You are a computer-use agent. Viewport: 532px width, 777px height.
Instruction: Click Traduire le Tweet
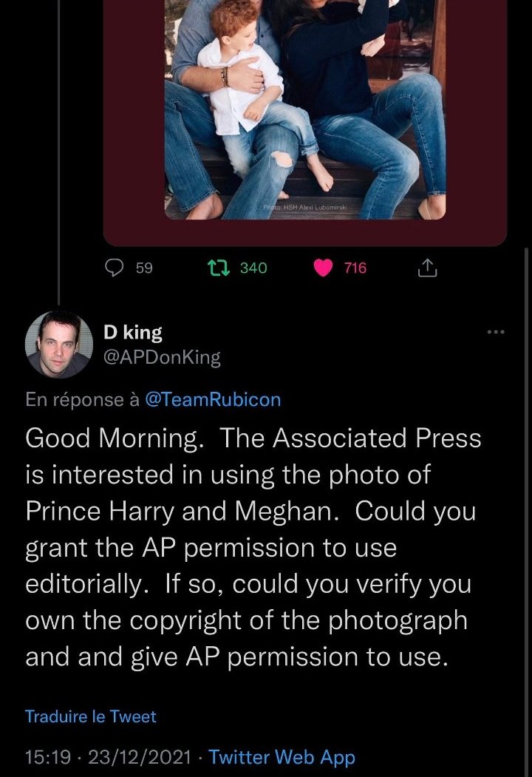pos(91,716)
